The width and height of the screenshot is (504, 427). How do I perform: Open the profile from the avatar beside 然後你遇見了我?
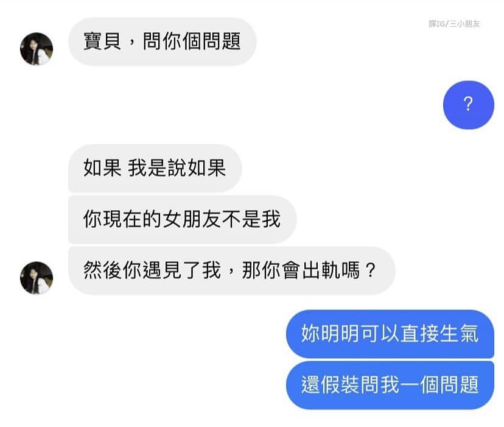37,278
